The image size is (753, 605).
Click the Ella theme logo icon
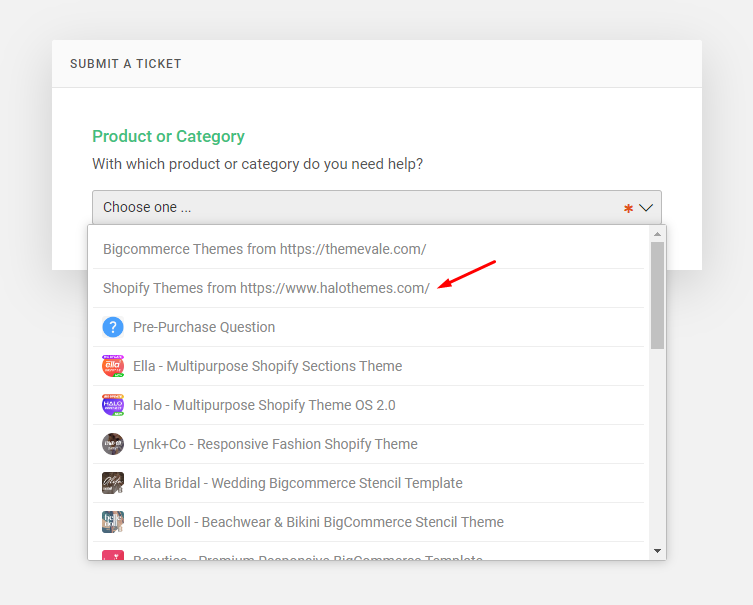coord(113,366)
